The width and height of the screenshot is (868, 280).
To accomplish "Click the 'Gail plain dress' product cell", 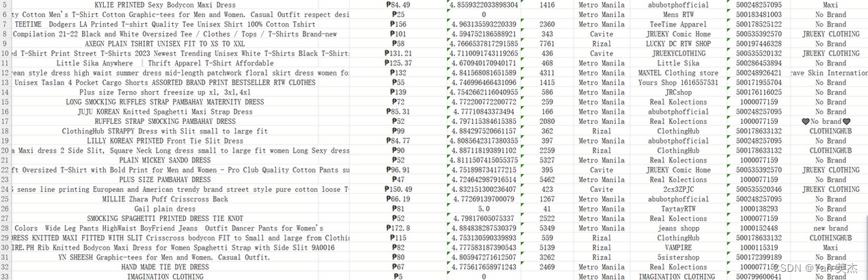I will coord(165,209).
